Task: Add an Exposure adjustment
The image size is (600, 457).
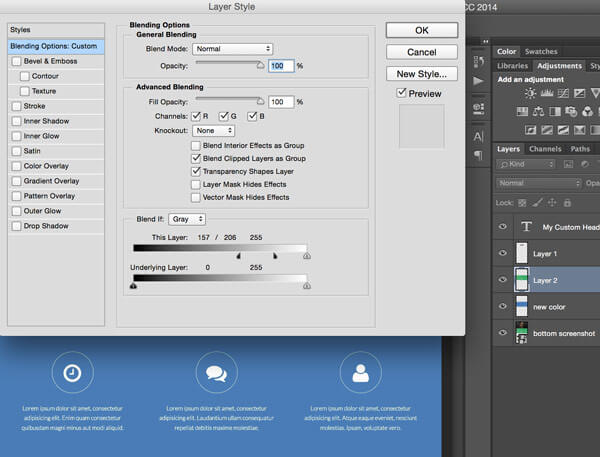Action: point(579,93)
